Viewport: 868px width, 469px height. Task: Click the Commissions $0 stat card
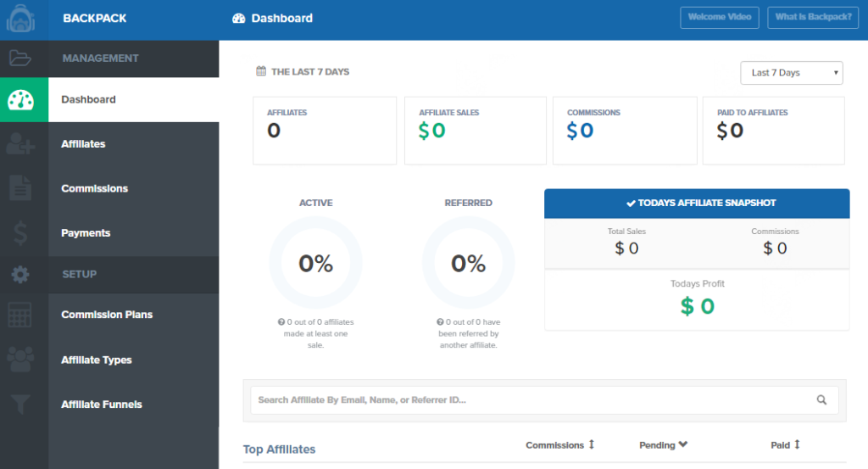pos(625,131)
